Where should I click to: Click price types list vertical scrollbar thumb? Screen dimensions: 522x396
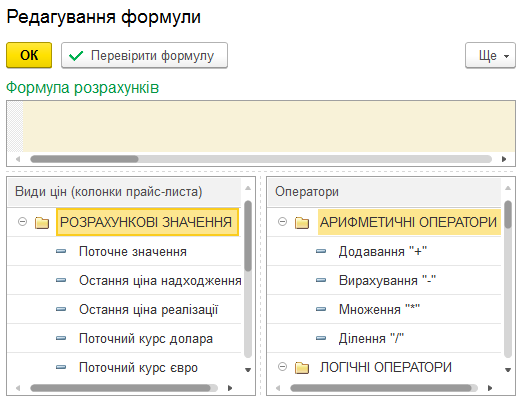(248, 236)
